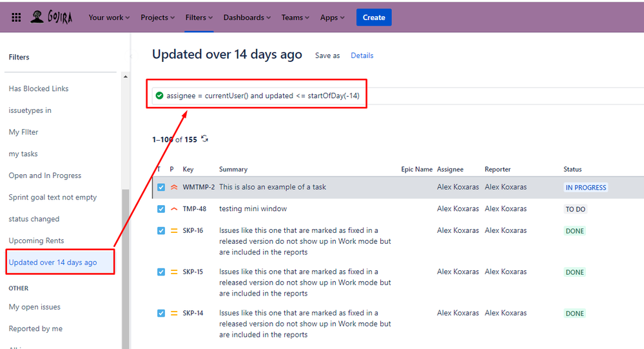Click the sidebar scroll-up arrow

pos(125,77)
